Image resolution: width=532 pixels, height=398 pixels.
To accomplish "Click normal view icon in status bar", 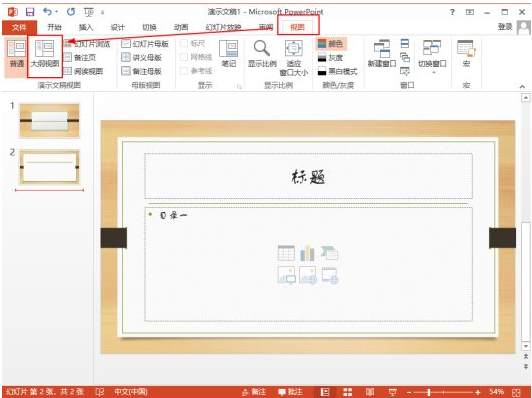I will (325, 392).
